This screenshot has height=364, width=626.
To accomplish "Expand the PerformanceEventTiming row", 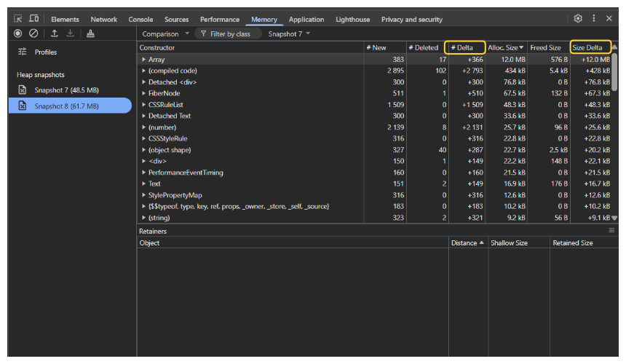I will tap(143, 173).
